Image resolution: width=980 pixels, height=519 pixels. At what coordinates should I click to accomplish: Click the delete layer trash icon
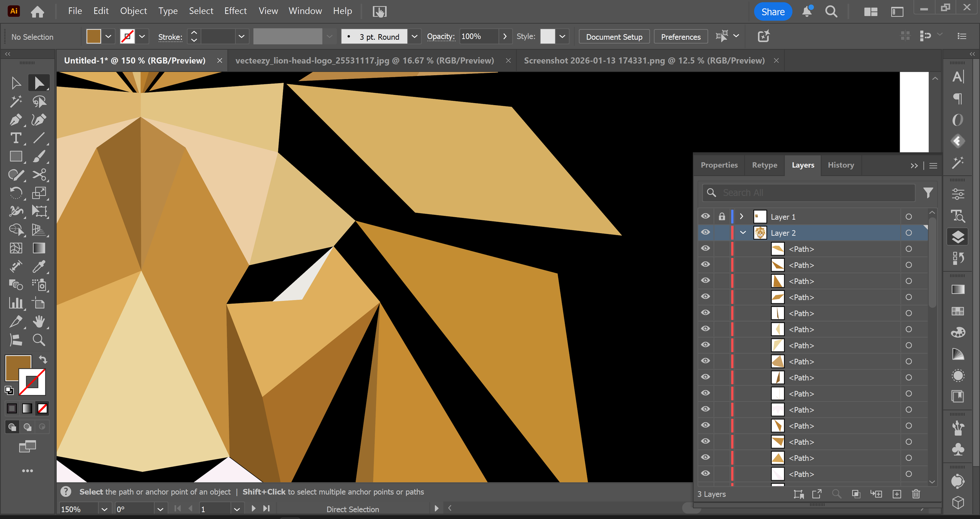click(916, 494)
